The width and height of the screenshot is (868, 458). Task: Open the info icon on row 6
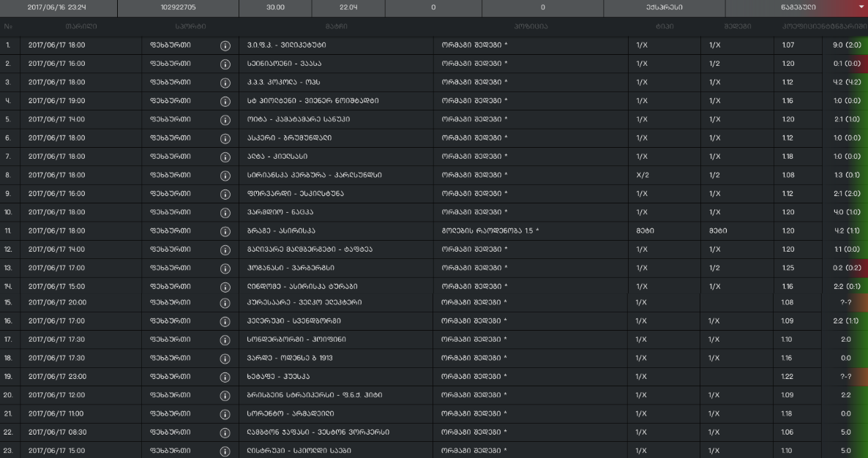225,138
